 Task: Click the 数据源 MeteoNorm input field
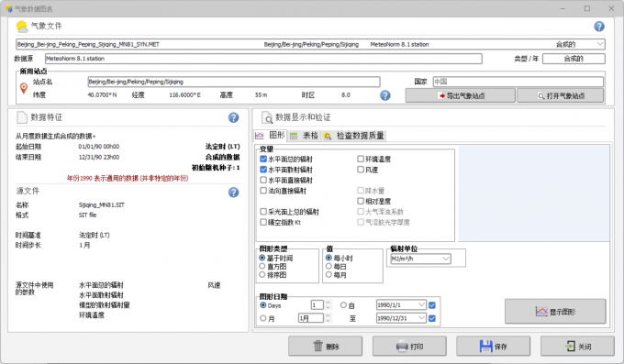pyautogui.click(x=263, y=59)
